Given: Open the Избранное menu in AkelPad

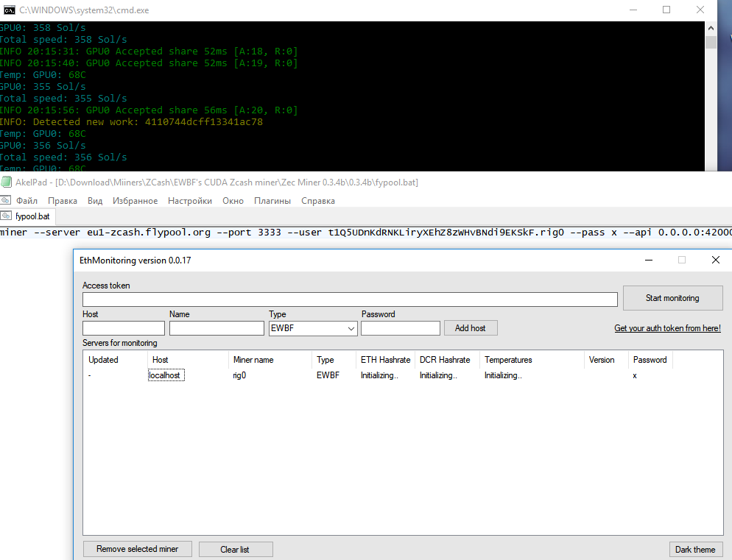Looking at the screenshot, I should tap(135, 201).
